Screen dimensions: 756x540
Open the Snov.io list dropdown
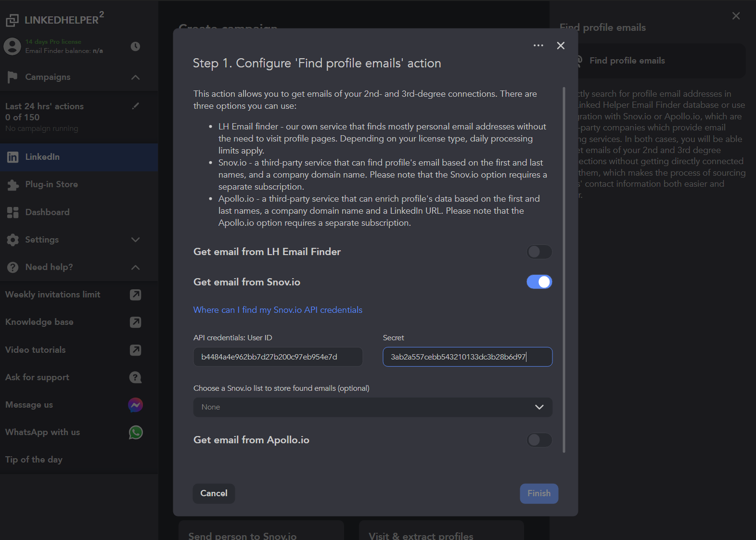pos(372,407)
